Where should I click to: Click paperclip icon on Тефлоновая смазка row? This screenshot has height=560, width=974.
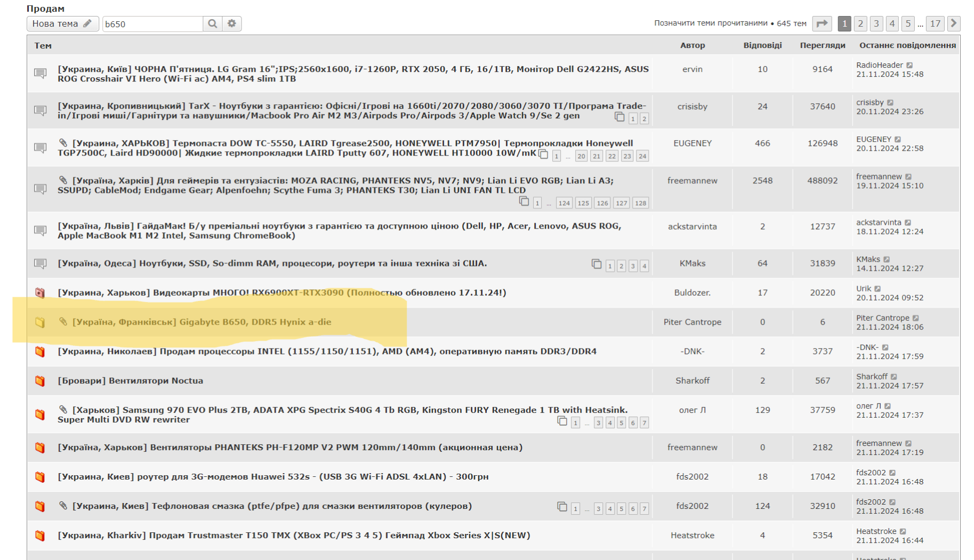point(63,505)
